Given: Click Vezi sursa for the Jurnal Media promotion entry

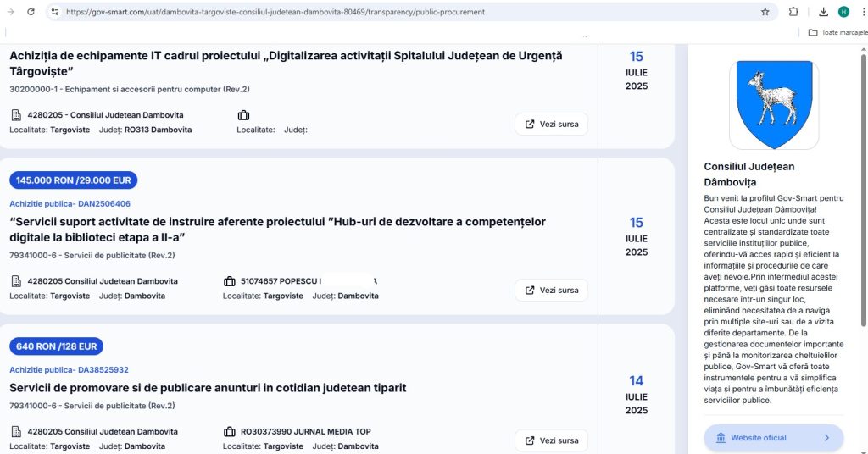Looking at the screenshot, I should [x=551, y=440].
